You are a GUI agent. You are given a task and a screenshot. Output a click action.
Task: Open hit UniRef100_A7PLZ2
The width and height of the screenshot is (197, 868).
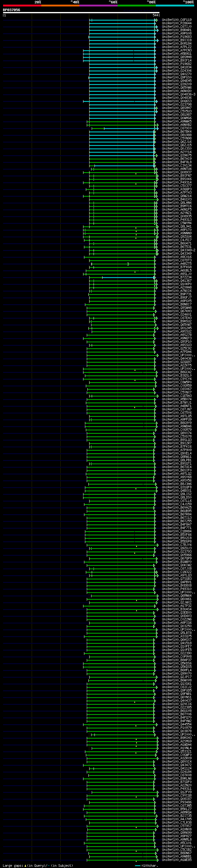tap(176, 47)
